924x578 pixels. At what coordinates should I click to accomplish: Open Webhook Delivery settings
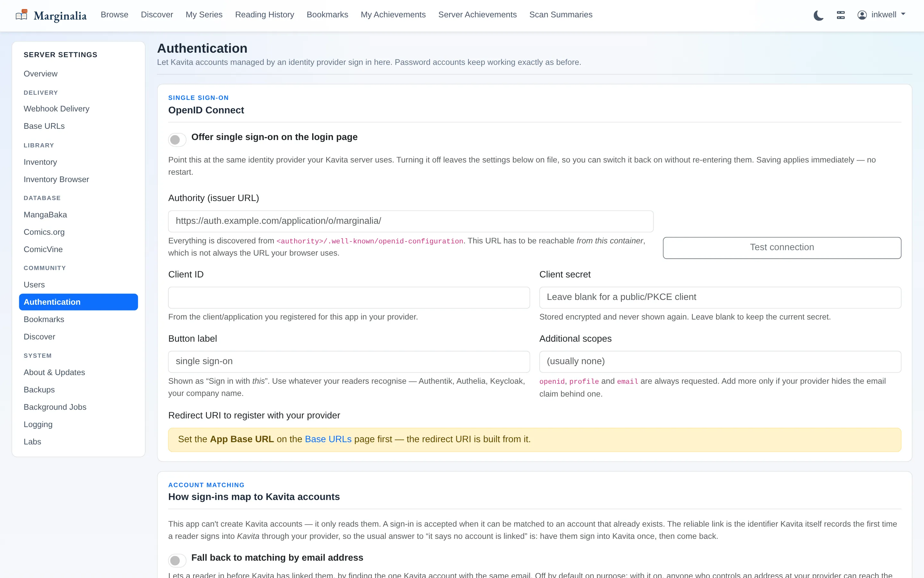78,109
